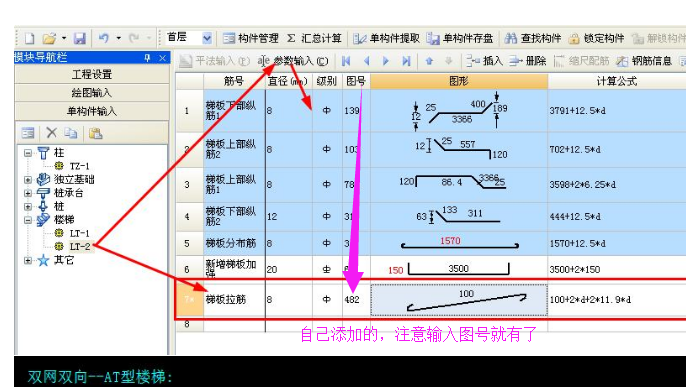This screenshot has width=686, height=387.
Task: Open the 单构件输入 section
Action: pos(92,111)
